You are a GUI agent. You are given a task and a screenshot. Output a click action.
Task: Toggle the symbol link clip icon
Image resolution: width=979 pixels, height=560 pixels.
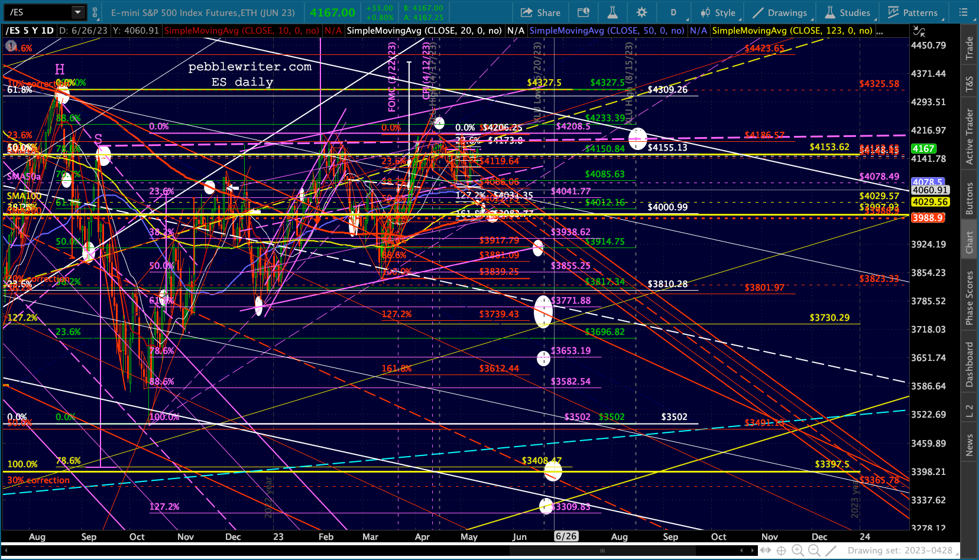(95, 12)
